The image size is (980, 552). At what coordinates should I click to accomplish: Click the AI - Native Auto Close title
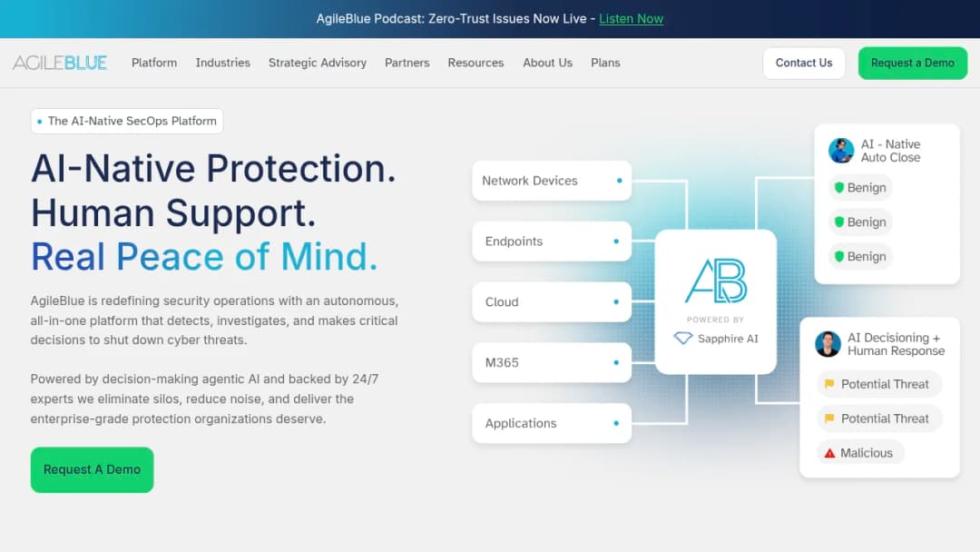[x=891, y=151]
